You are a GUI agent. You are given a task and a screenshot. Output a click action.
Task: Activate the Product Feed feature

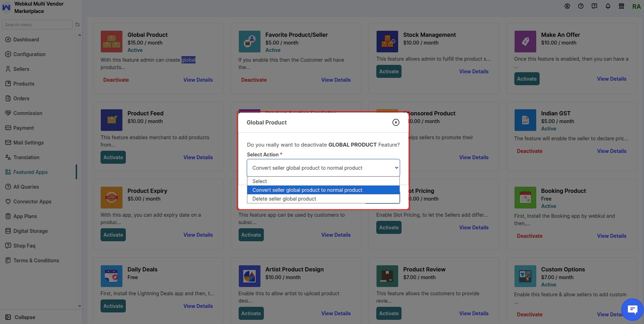click(113, 157)
